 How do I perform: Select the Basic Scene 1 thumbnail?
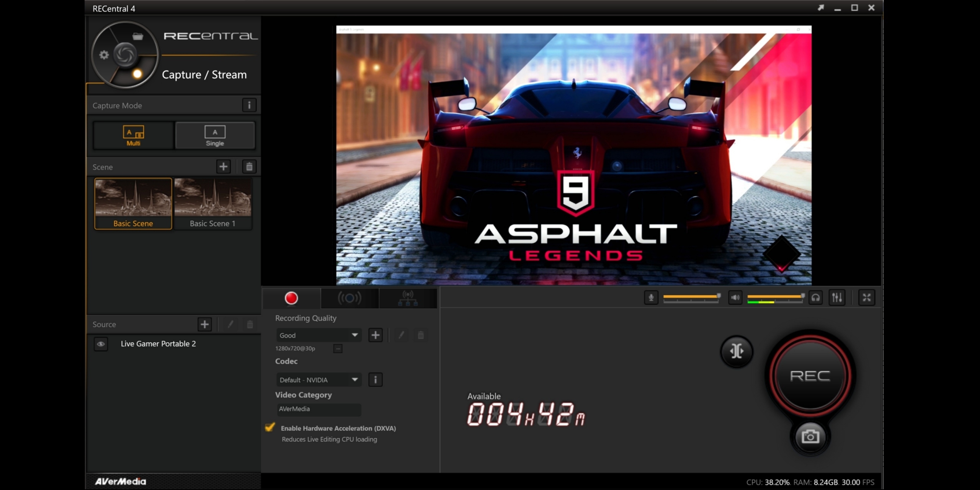point(213,204)
